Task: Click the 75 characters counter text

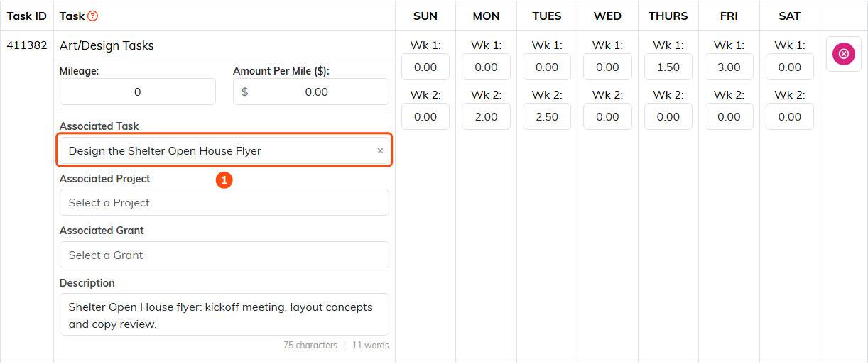Action: [310, 346]
